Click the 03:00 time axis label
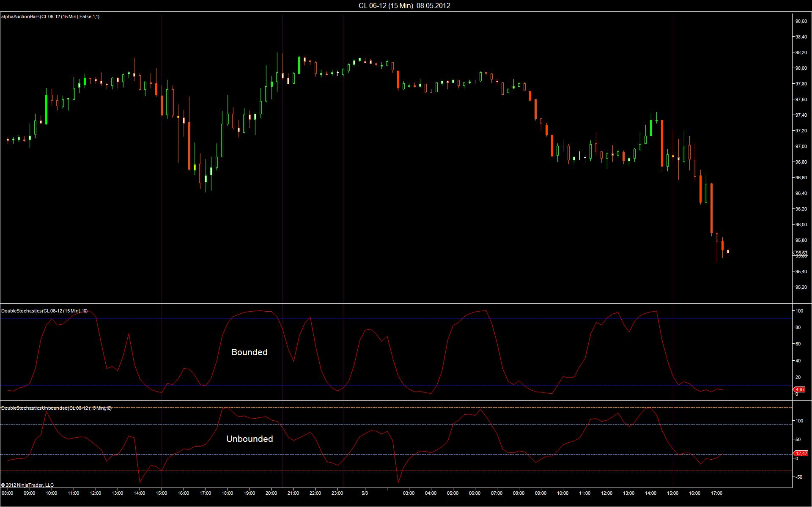812x507 pixels. coord(409,493)
